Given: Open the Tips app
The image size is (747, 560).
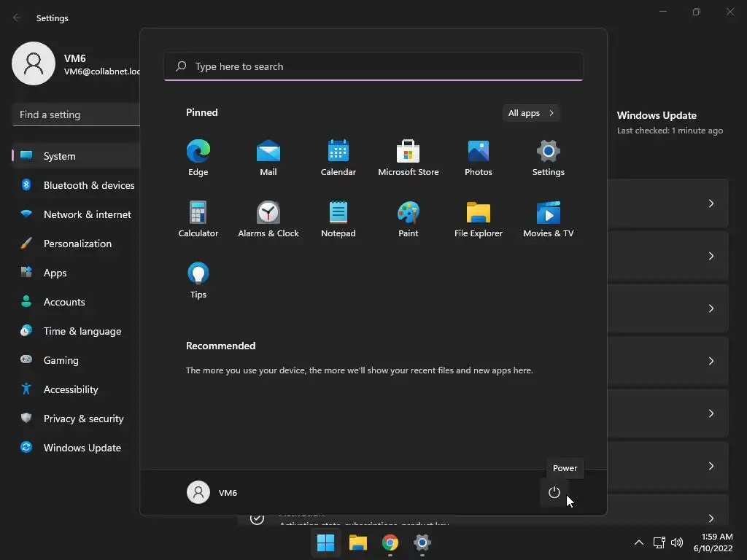Looking at the screenshot, I should point(198,281).
